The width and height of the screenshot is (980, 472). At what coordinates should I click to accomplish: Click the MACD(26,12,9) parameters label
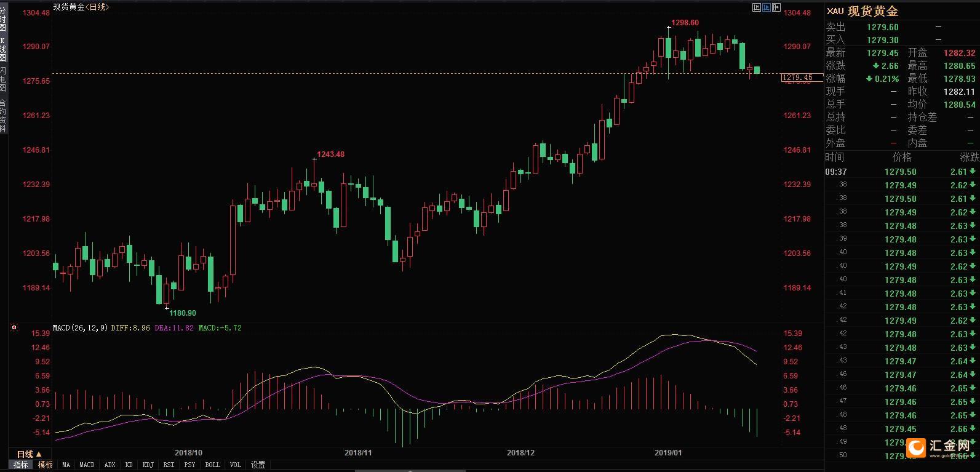pyautogui.click(x=81, y=328)
